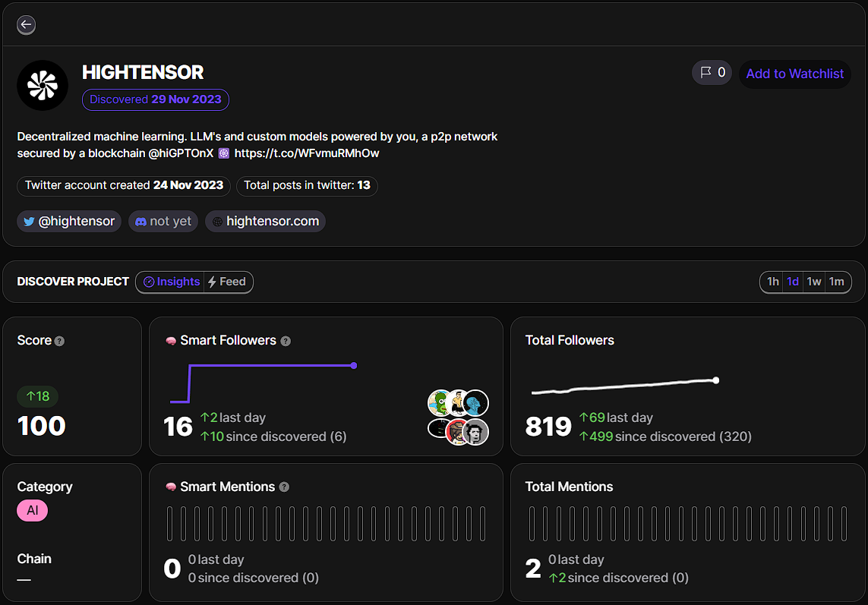The height and width of the screenshot is (605, 868).
Task: Click the Discord logo icon
Action: click(x=140, y=222)
